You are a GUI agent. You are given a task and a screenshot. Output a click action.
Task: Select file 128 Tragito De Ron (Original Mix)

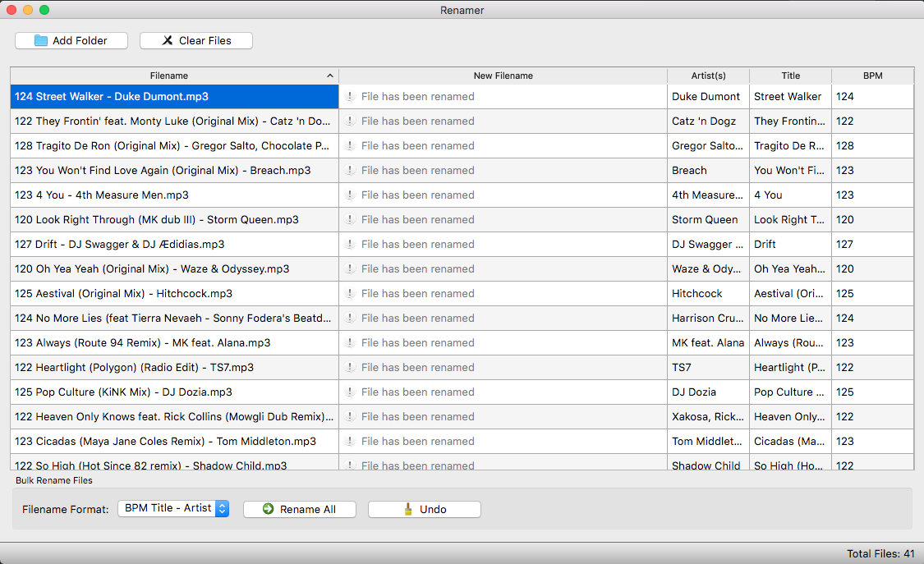(x=172, y=146)
